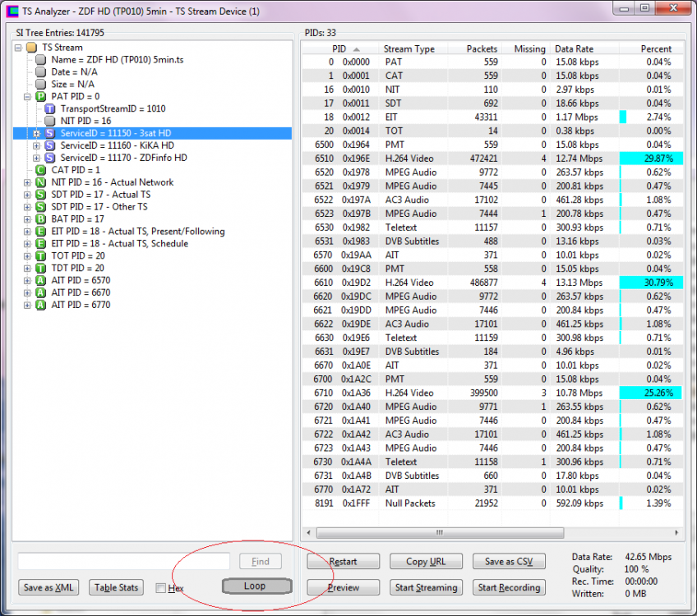The image size is (697, 616).
Task: Toggle the Hex checkbox
Action: pos(161,588)
